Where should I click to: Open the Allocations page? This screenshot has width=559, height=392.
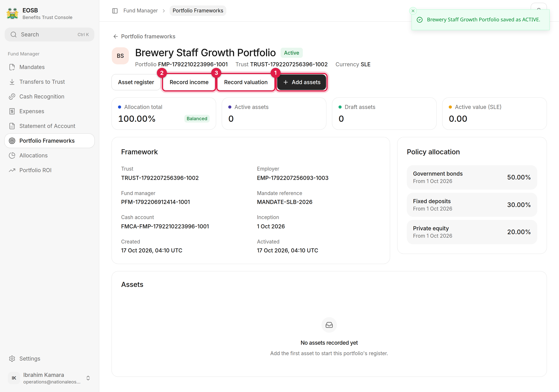coord(49,155)
